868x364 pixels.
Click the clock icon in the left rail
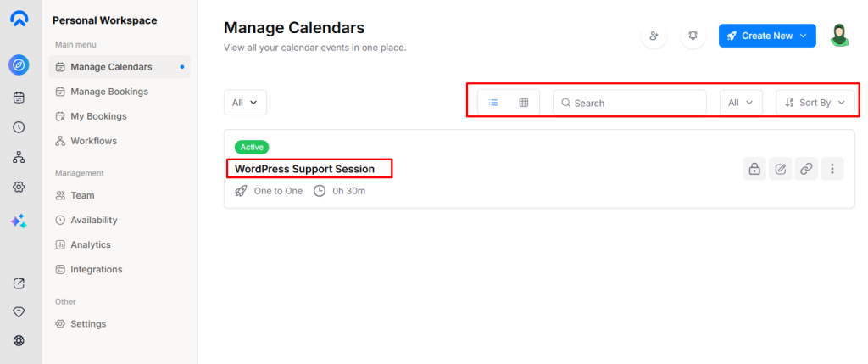point(19,127)
